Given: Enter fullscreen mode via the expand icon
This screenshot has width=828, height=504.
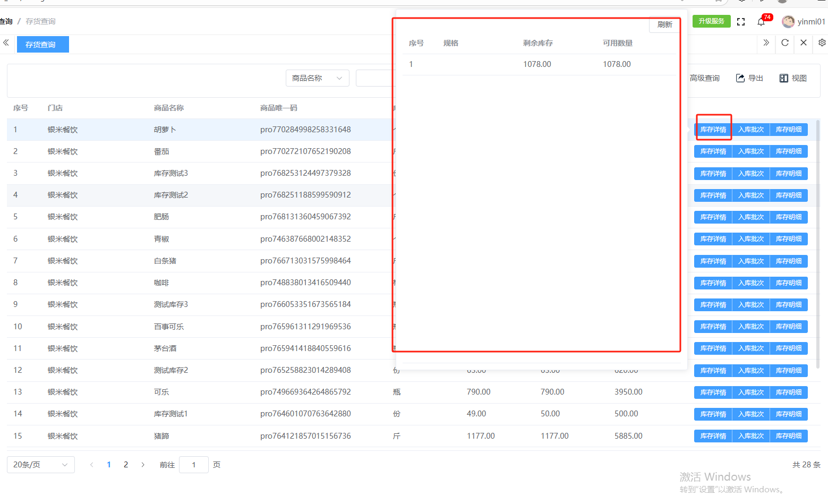Looking at the screenshot, I should [x=741, y=22].
